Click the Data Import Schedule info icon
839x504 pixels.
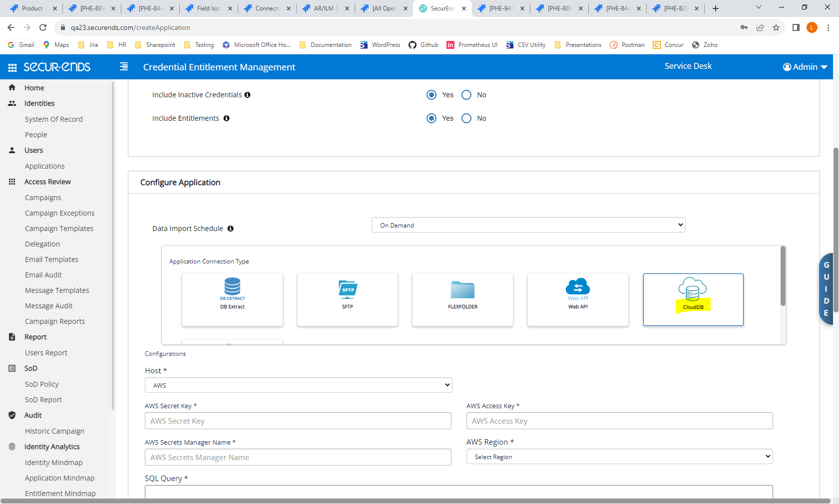(x=230, y=229)
